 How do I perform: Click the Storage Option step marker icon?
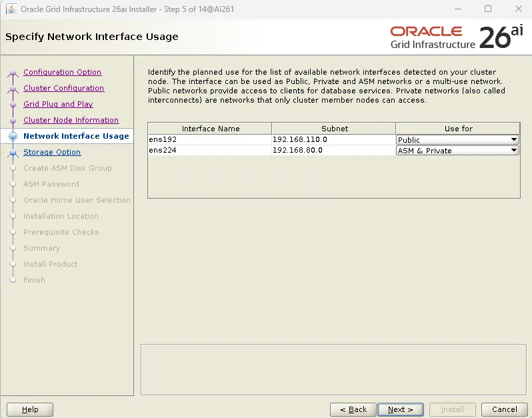click(13, 153)
